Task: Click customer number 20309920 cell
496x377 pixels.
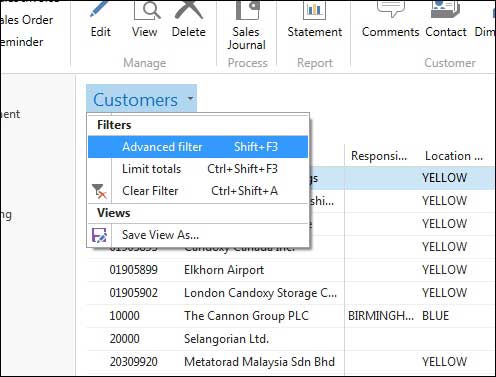Action: [133, 362]
